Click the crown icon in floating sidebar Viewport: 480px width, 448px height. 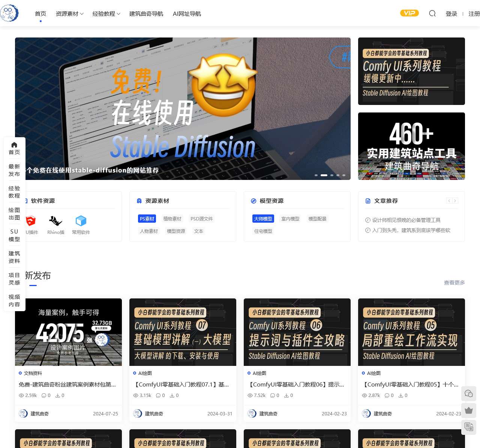[469, 410]
